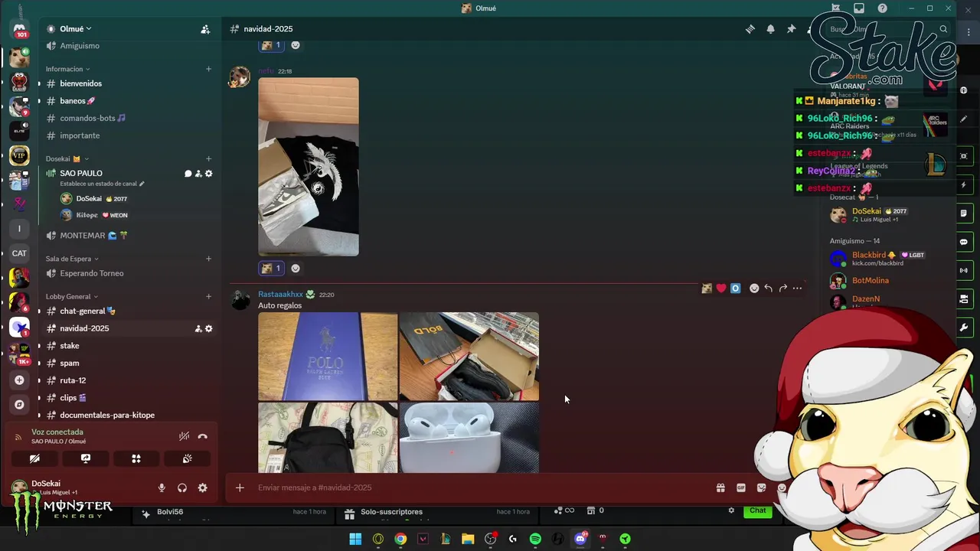980x551 pixels.
Task: Open the T-shirt and sneakers photo
Action: click(309, 167)
